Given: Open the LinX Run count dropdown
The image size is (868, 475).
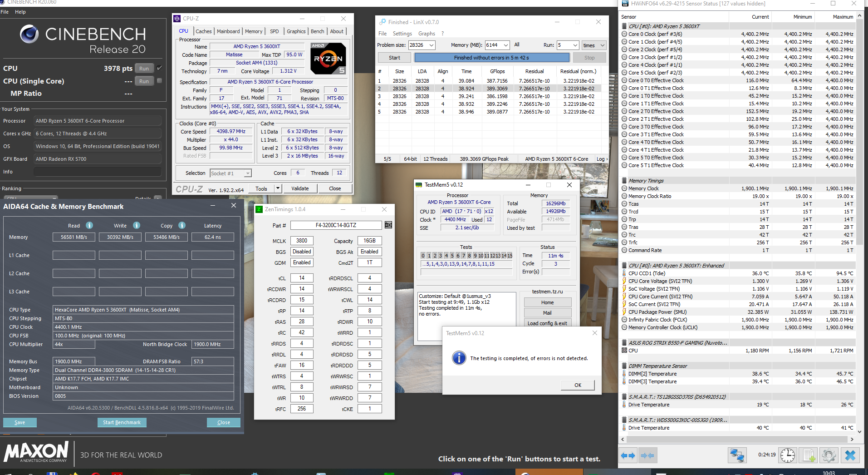Looking at the screenshot, I should pyautogui.click(x=575, y=45).
